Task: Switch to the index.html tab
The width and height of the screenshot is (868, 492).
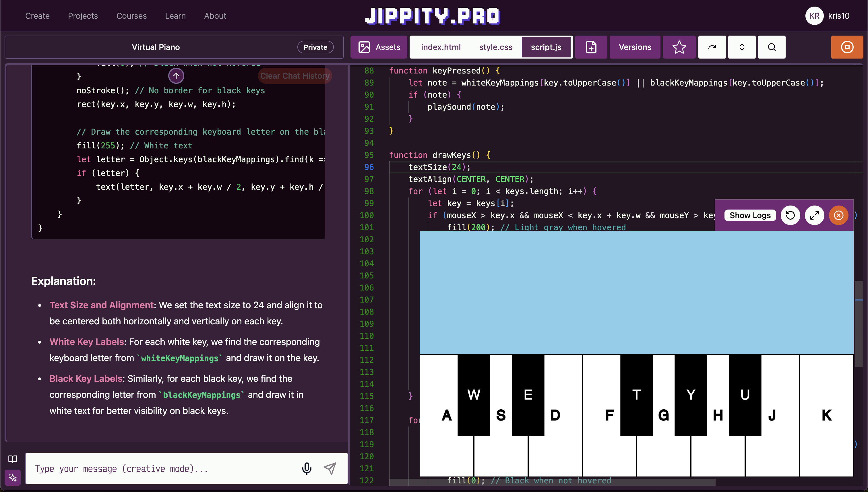Action: tap(441, 47)
